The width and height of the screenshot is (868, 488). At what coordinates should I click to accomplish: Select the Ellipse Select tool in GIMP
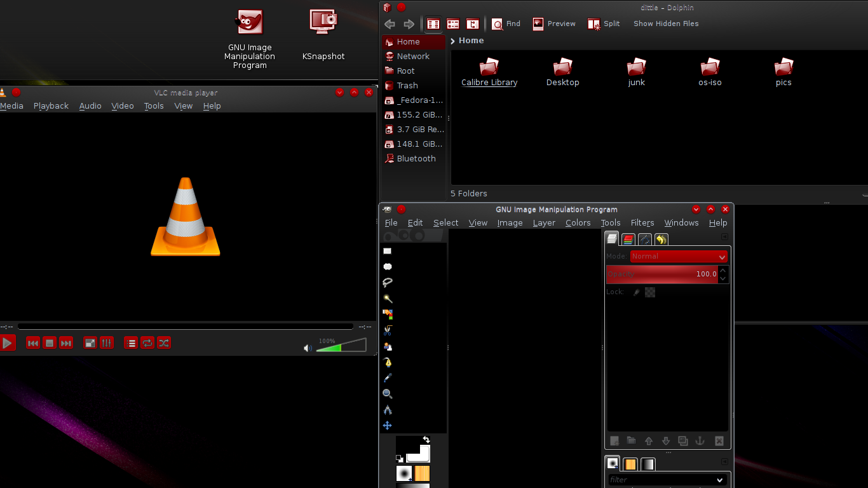(x=388, y=267)
